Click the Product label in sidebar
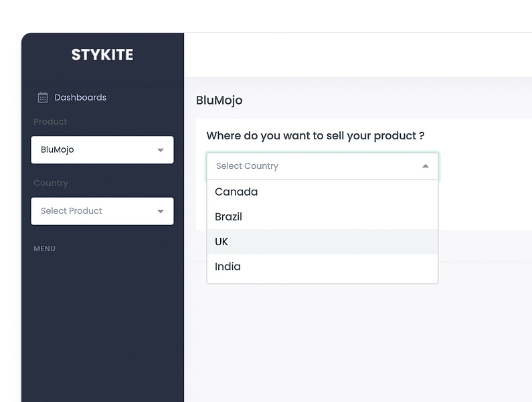Screen dimensions: 532x402 (x=50, y=122)
